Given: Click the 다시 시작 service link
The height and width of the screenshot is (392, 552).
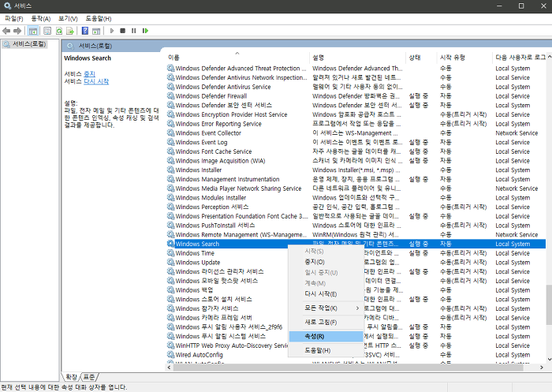Looking at the screenshot, I should pos(96,81).
